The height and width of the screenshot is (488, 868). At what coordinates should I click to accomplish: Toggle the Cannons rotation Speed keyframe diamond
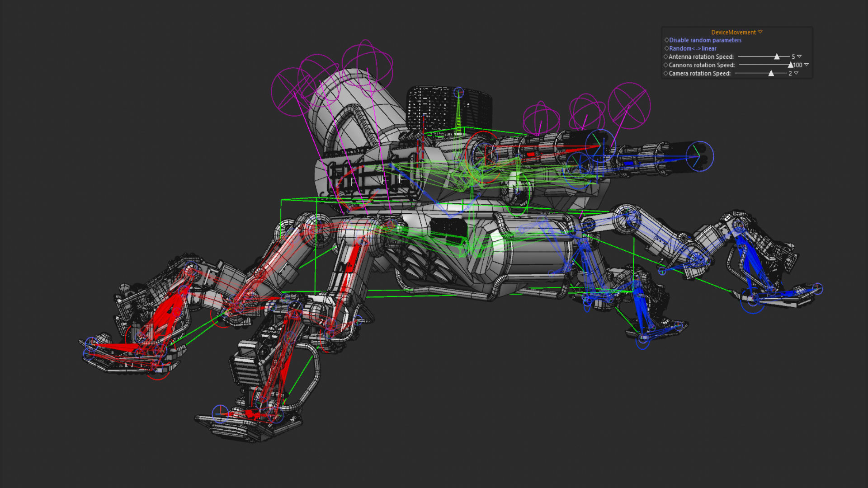(666, 65)
